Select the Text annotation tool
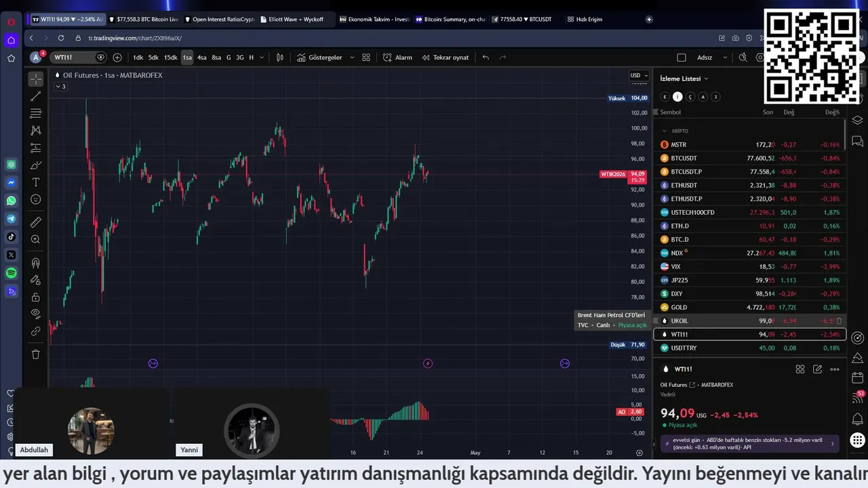Image resolution: width=868 pixels, height=488 pixels. [36, 182]
